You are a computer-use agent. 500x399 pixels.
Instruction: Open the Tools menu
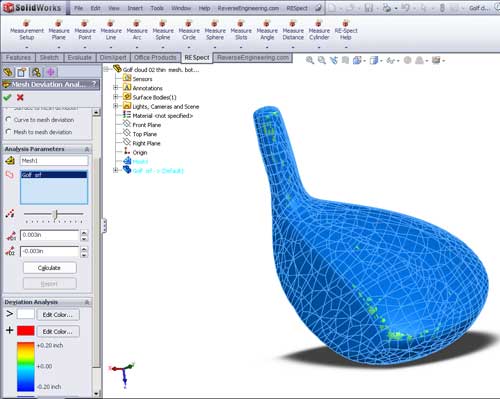tap(157, 8)
